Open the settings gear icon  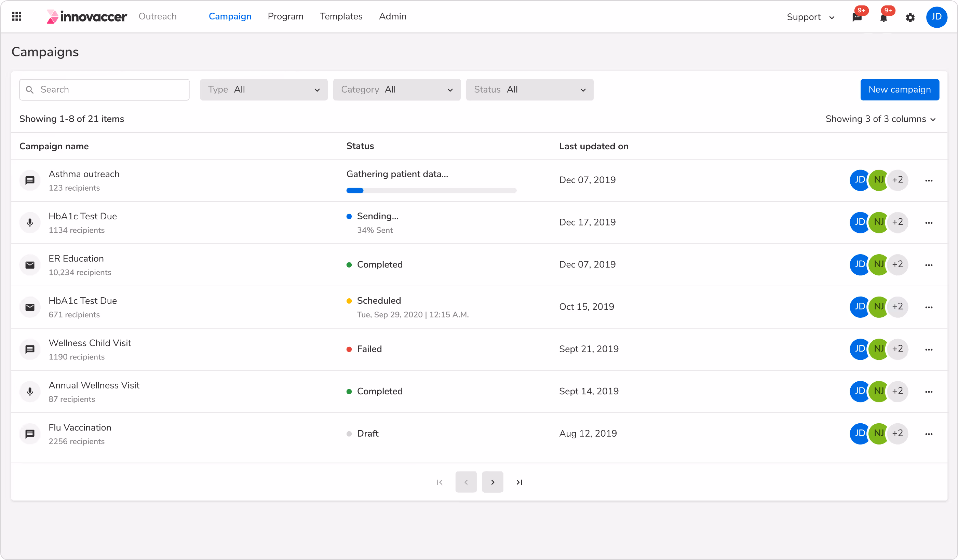910,17
